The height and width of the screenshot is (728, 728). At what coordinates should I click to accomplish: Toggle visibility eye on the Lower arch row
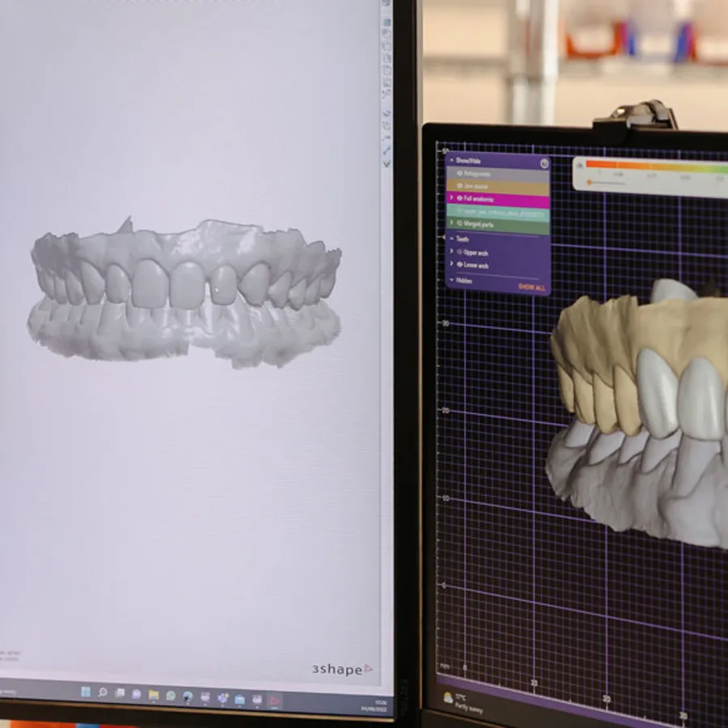(459, 265)
